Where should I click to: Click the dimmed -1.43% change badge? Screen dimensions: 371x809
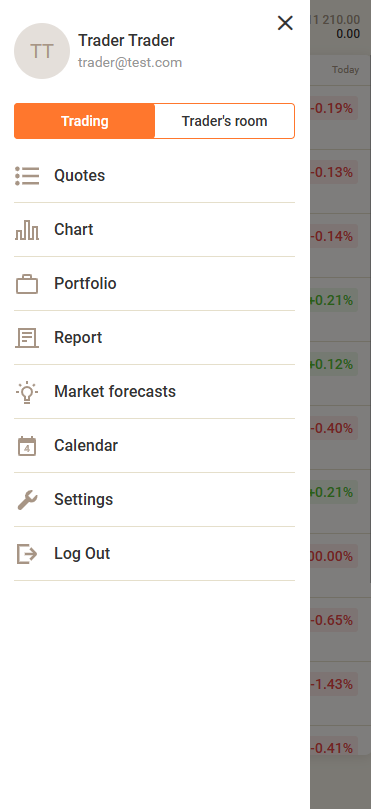(333, 684)
